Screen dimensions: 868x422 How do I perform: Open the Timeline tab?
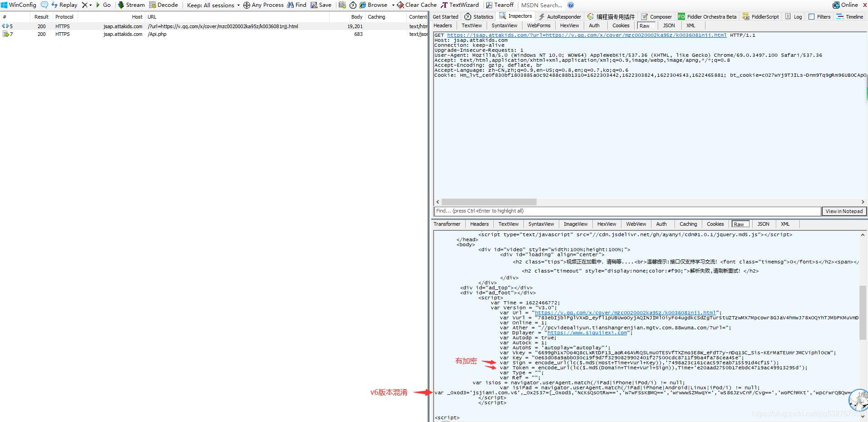(x=850, y=17)
